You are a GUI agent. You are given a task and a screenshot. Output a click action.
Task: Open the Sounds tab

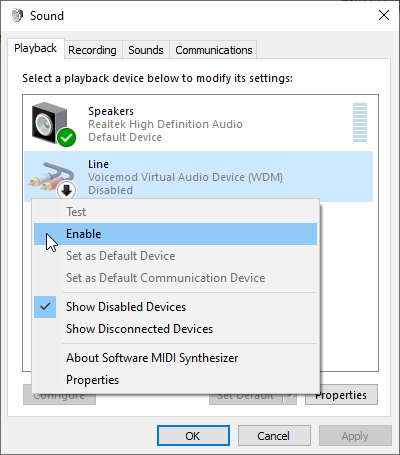pyautogui.click(x=146, y=50)
